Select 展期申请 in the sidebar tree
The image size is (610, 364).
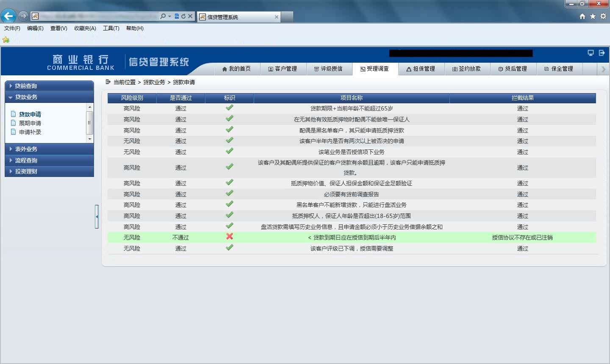tap(30, 123)
